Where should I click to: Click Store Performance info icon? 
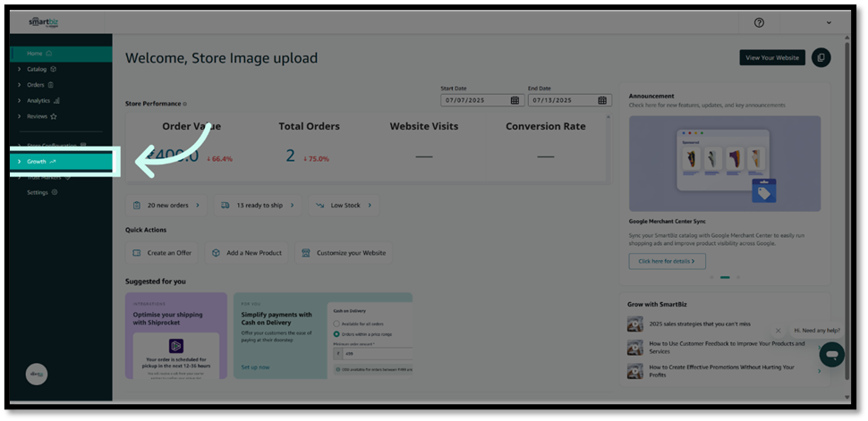click(x=185, y=105)
